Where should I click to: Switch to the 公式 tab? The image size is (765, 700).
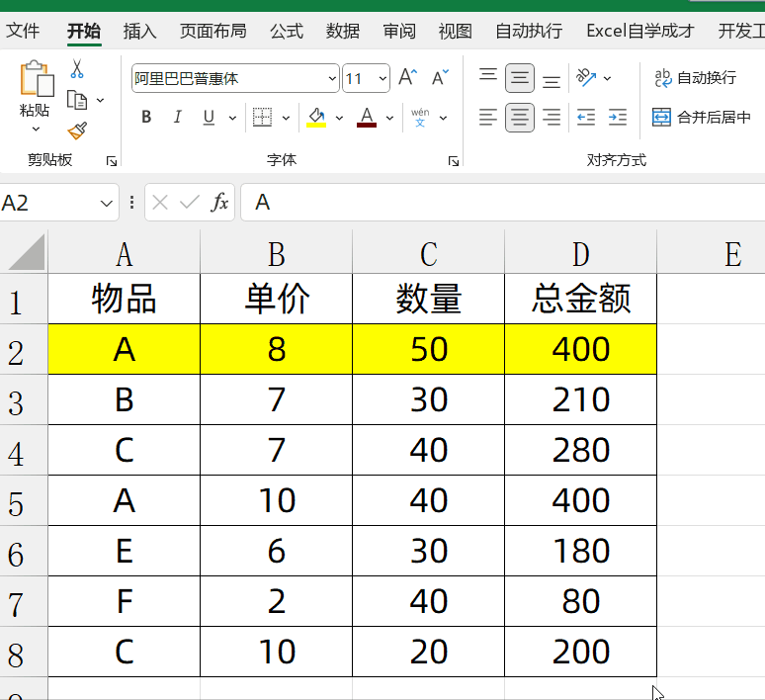(x=287, y=31)
